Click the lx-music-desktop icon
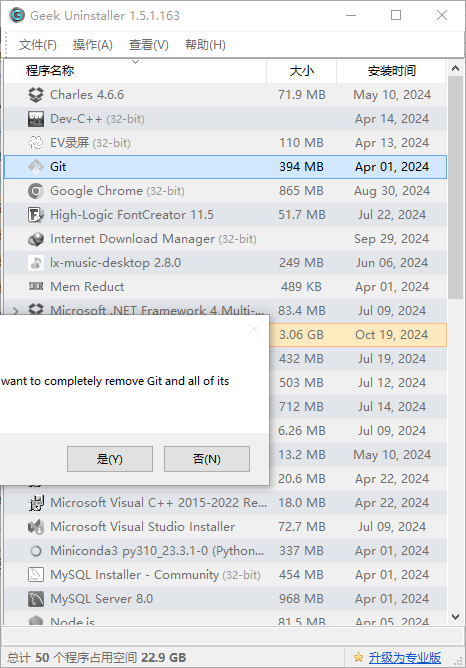This screenshot has width=466, height=668. tap(36, 263)
